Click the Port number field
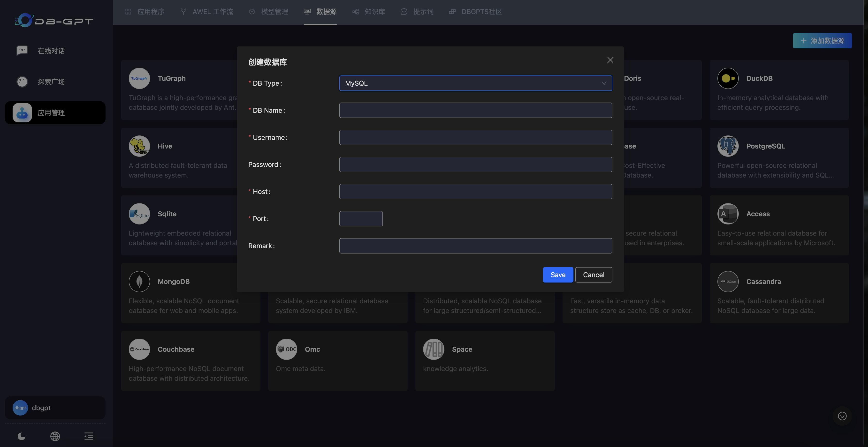868x447 pixels. pos(361,219)
